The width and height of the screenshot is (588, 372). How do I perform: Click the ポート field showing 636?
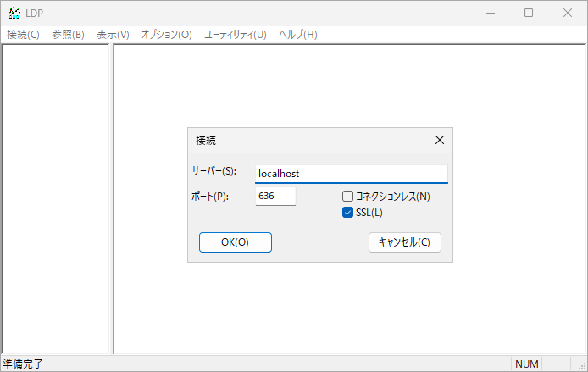(x=275, y=196)
